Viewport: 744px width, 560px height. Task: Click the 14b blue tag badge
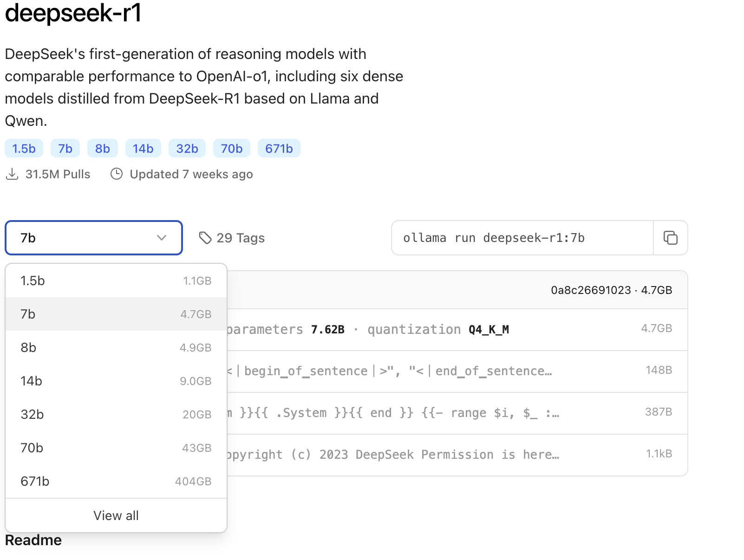pyautogui.click(x=143, y=149)
